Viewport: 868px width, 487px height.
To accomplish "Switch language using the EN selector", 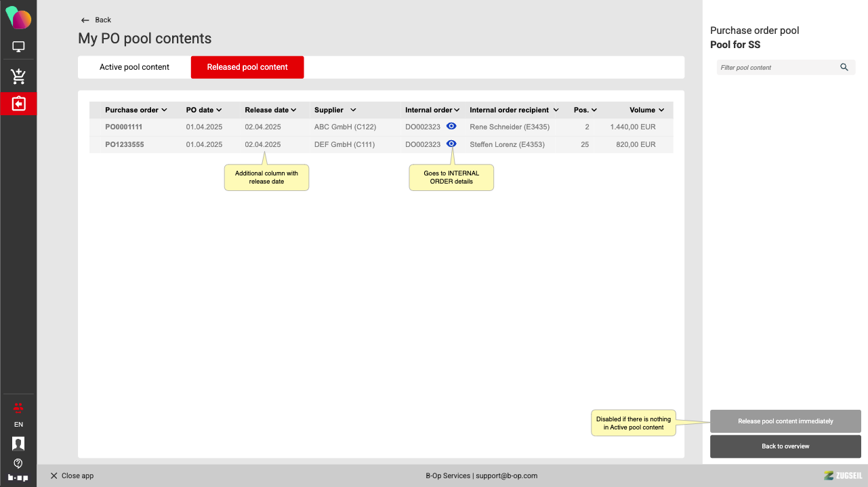I will tap(18, 425).
